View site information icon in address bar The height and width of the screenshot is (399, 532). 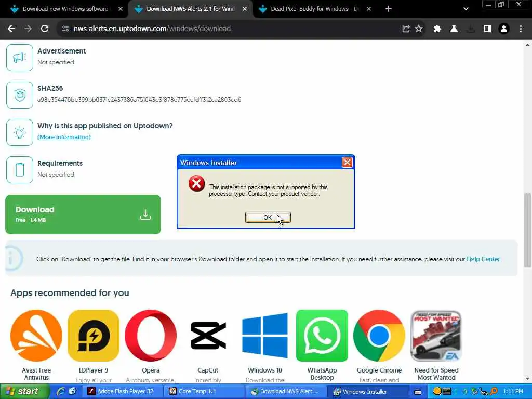(65, 29)
